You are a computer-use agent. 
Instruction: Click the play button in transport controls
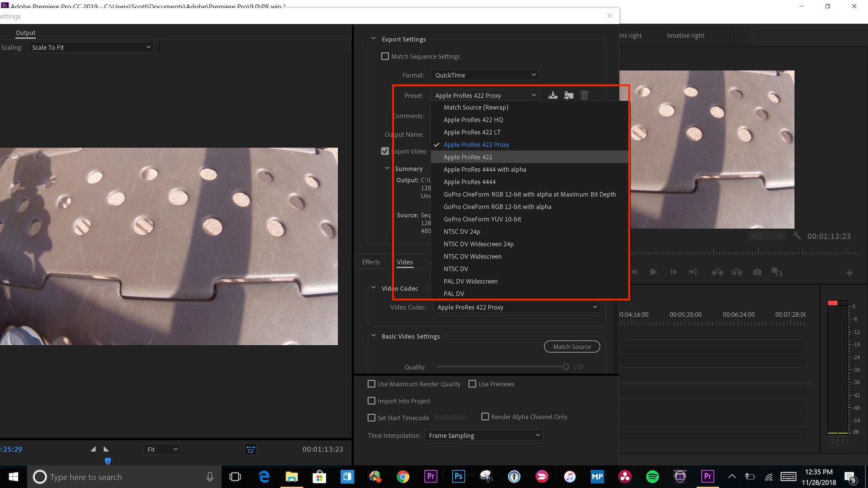[x=653, y=272]
